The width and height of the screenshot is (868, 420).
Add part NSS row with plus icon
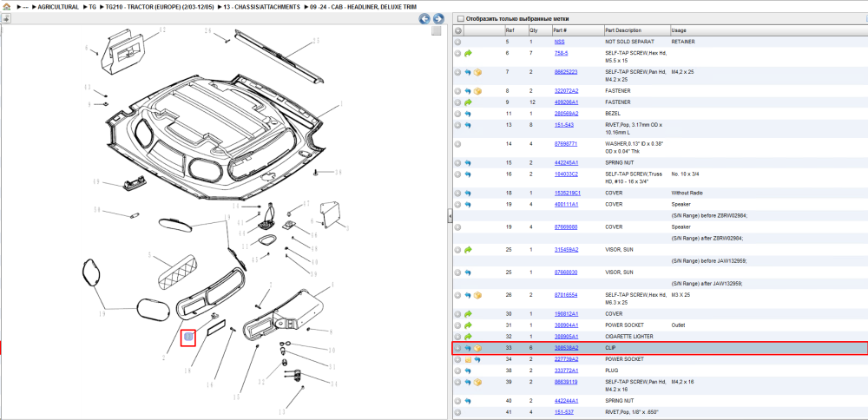tap(457, 42)
